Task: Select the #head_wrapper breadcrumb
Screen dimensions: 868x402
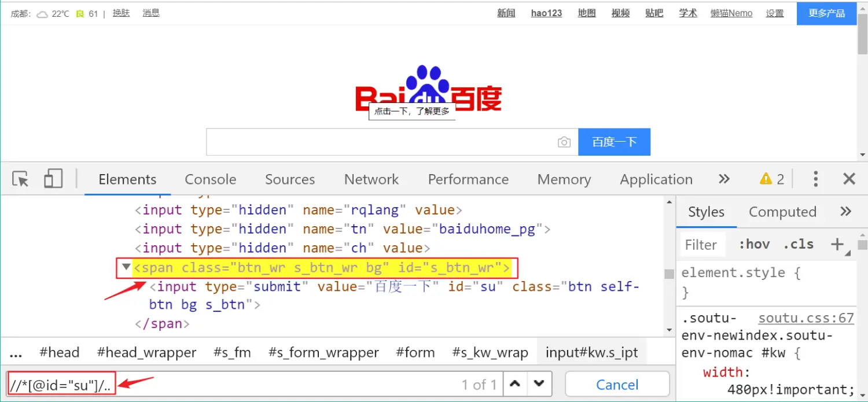Action: [147, 353]
